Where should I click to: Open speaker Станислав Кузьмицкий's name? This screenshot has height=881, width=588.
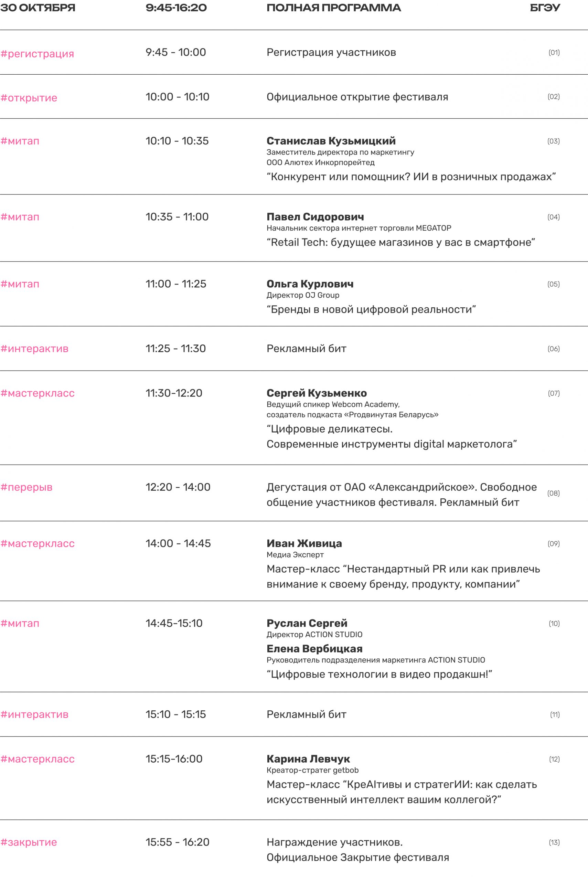point(331,141)
